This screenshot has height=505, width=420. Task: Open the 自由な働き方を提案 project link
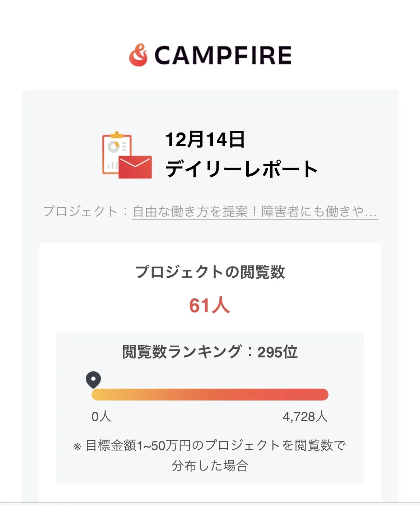pos(255,211)
